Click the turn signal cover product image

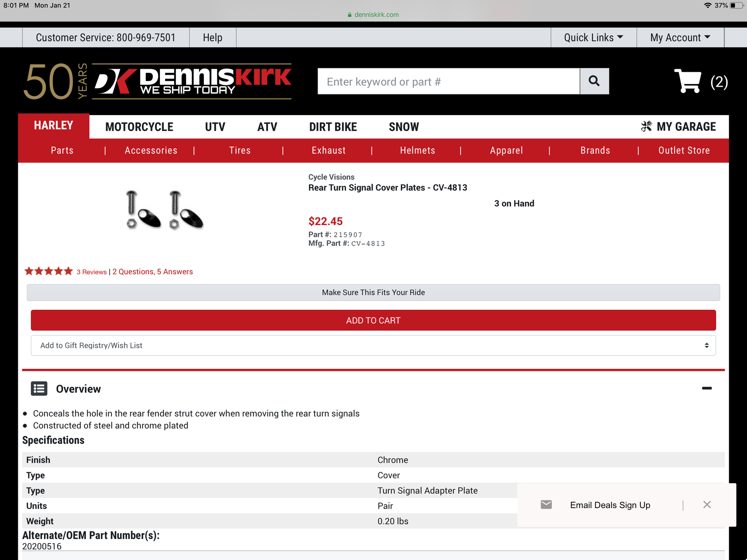pos(165,210)
